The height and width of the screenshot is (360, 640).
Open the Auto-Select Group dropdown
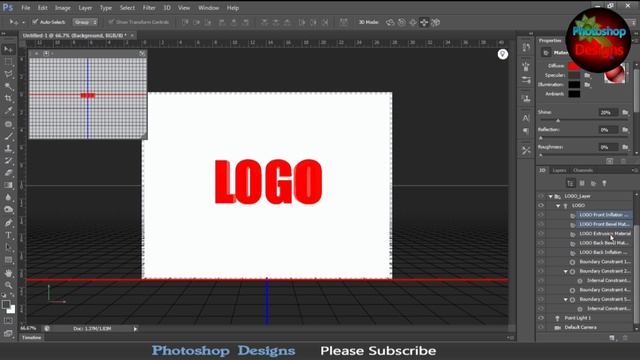[x=85, y=22]
